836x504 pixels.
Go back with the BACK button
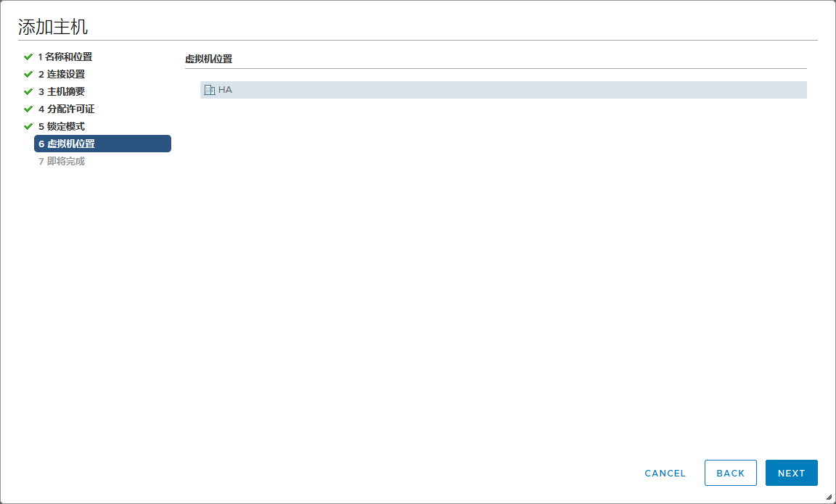click(x=730, y=473)
